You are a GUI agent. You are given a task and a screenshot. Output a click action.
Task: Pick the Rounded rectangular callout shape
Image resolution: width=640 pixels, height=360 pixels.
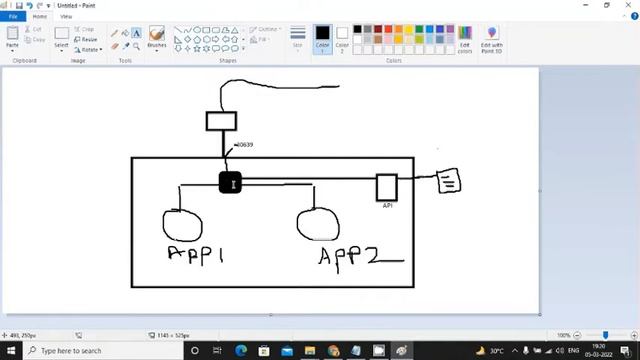tap(216, 49)
